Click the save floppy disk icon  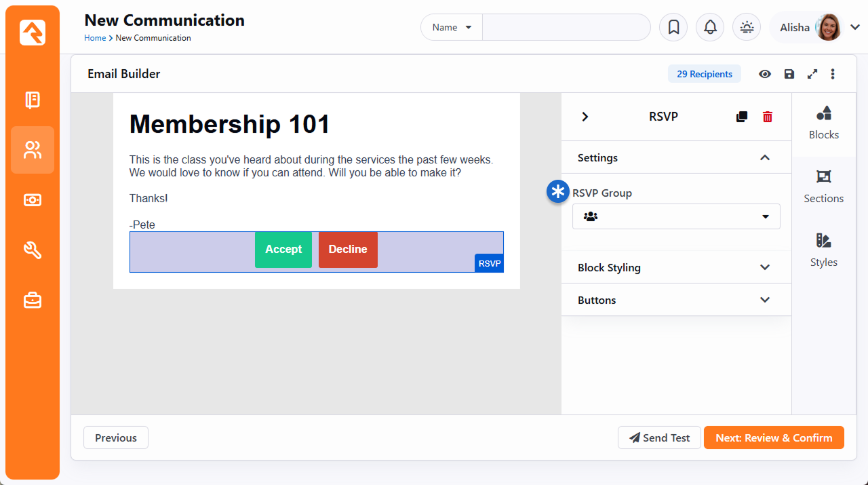coord(789,74)
